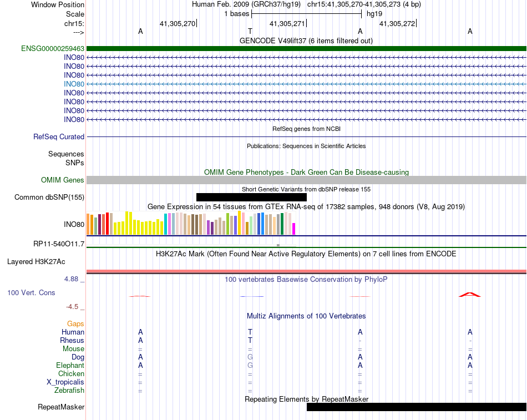The image size is (527, 420).
Task: Click the ---> strand direction arrow
Action: point(79,32)
